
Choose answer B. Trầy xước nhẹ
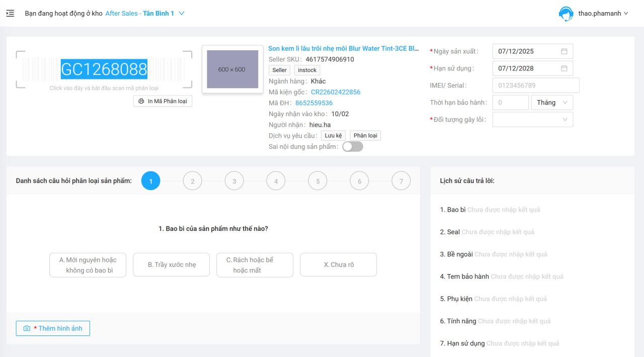tap(171, 265)
